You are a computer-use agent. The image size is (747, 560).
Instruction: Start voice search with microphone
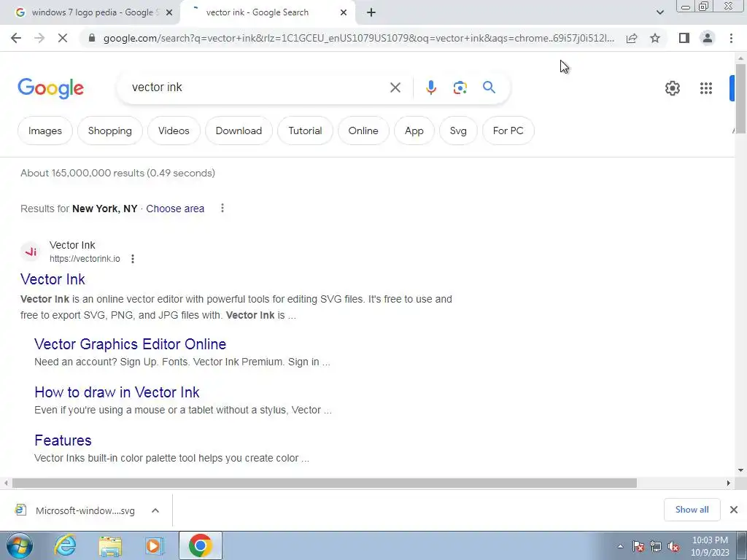[x=430, y=87]
